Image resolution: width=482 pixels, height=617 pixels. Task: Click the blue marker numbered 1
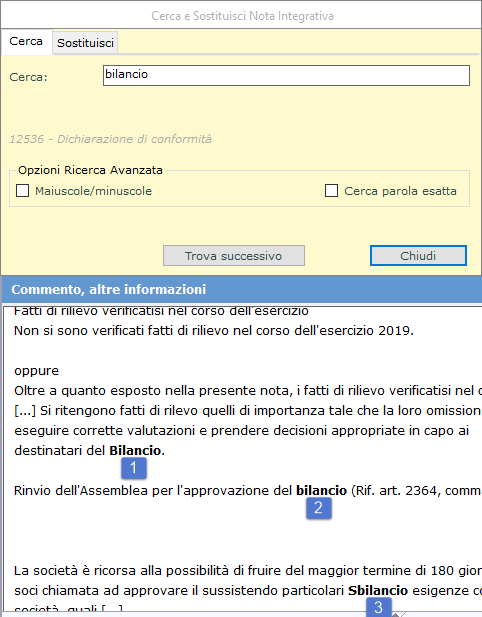[x=134, y=468]
